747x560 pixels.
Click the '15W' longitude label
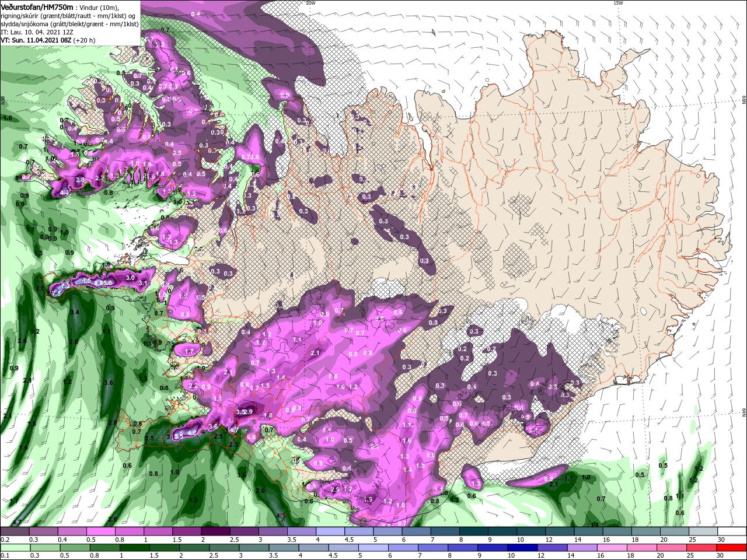coord(618,3)
